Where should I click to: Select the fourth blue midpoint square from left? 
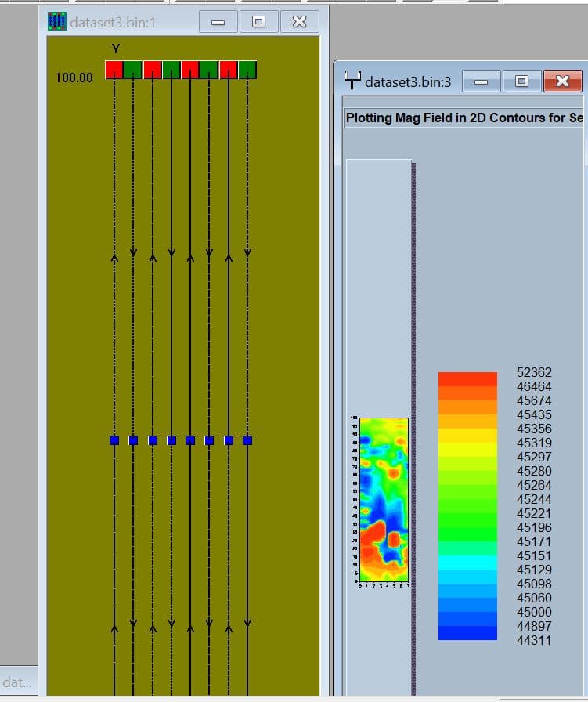(x=171, y=440)
